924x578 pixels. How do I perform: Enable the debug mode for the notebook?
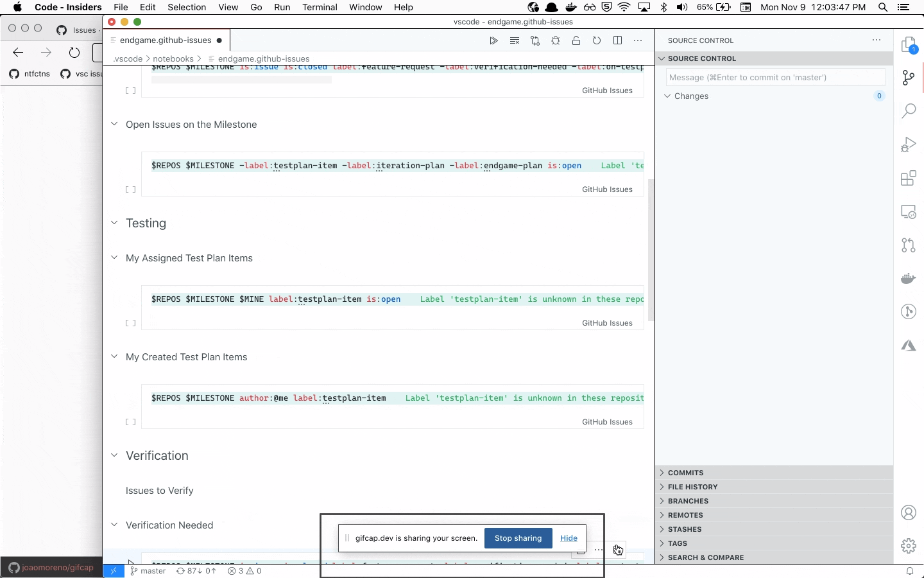[x=556, y=40]
